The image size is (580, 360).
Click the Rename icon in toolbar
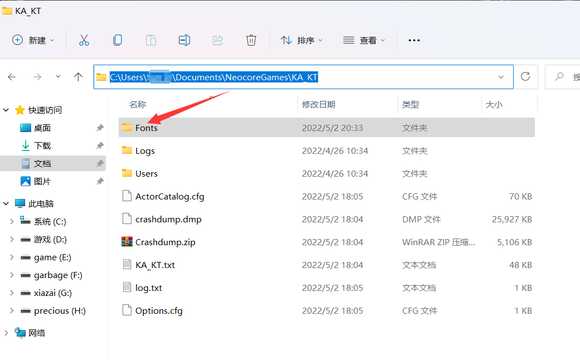coord(184,40)
